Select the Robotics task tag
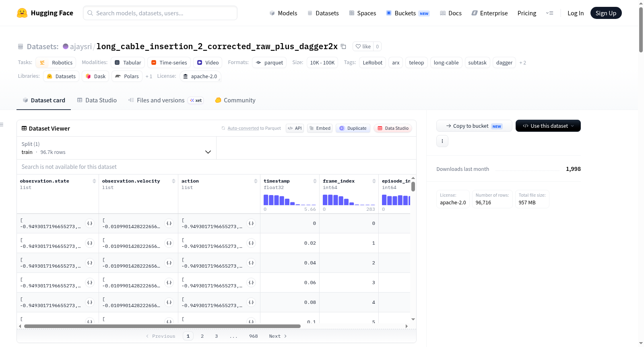Viewport: 644px width, 347px height. (56, 62)
